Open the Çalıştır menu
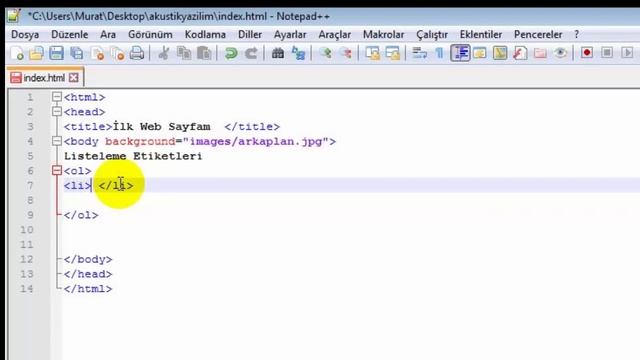This screenshot has height=360, width=640. [432, 35]
